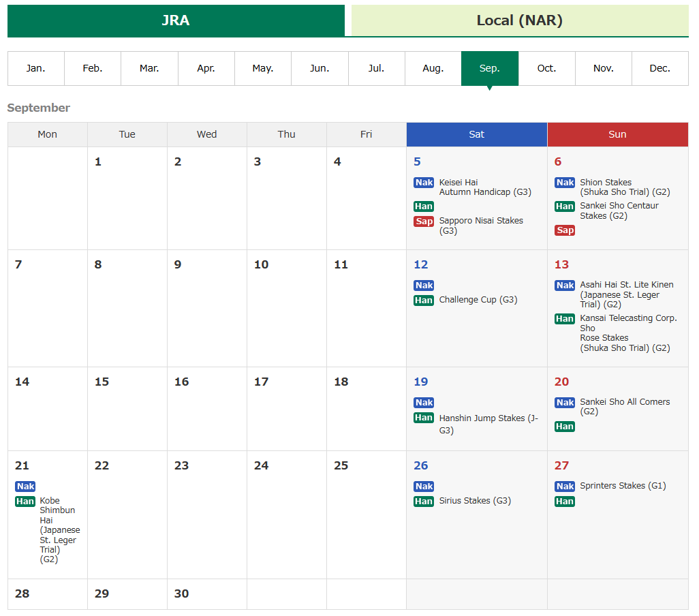Open Kansai Telecasting Corp. Sho Rose Stakes

(x=628, y=333)
